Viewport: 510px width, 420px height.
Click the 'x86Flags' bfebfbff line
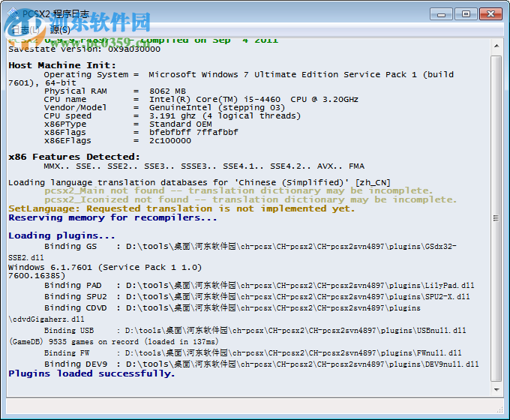tap(141, 133)
